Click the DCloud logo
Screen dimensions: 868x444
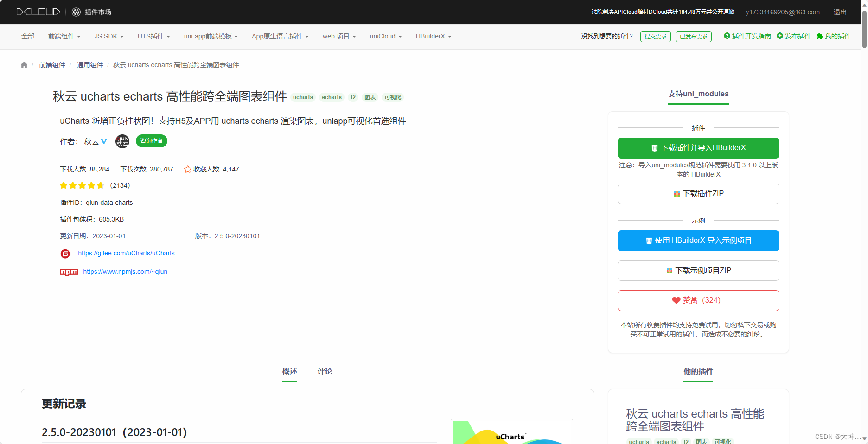point(38,12)
